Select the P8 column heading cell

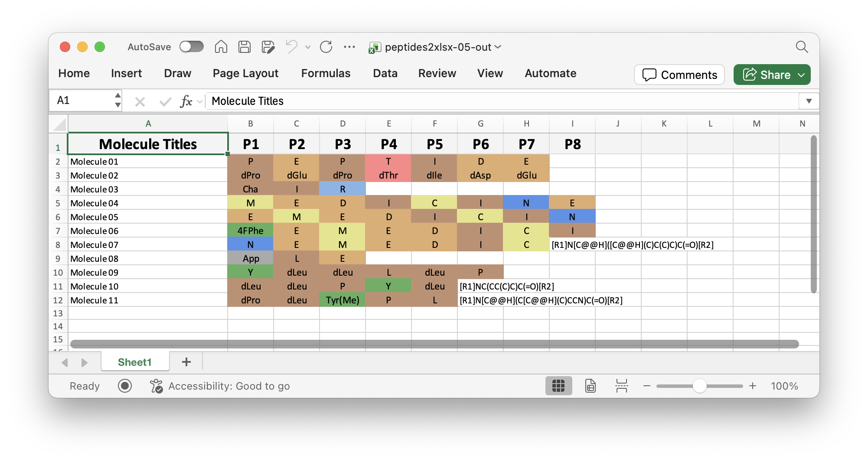[572, 144]
